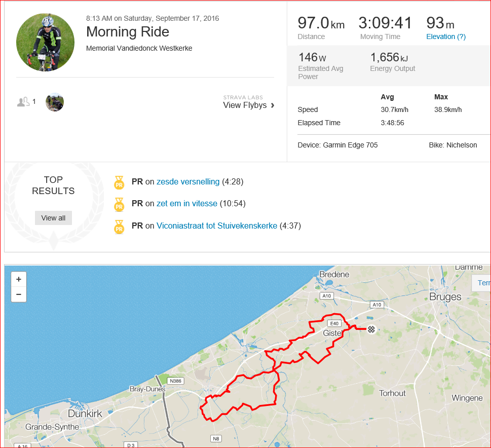This screenshot has height=448, width=491.
Task: Click the PR medal next to zesde versnelling
Action: point(119,182)
